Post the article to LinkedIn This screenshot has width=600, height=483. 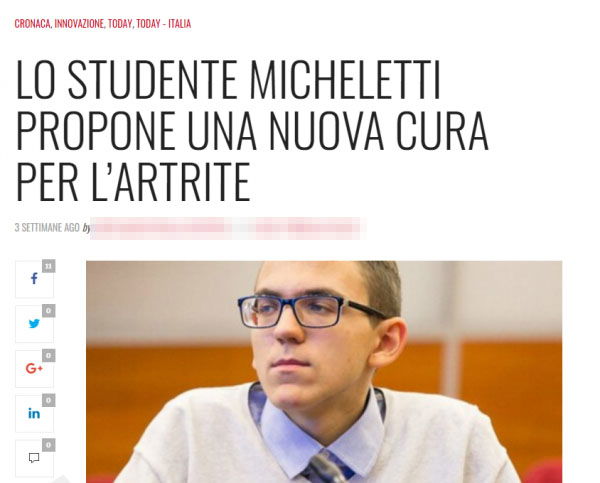[34, 413]
